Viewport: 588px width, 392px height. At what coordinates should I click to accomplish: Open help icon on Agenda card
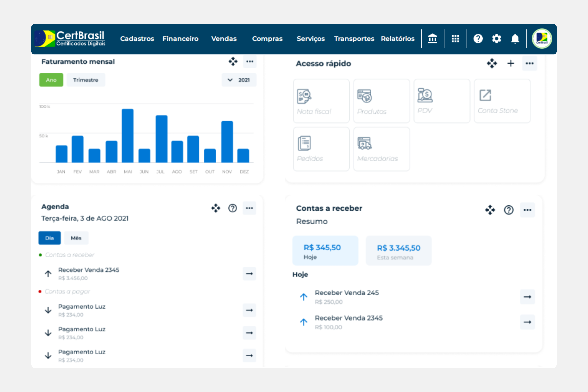[x=232, y=208]
